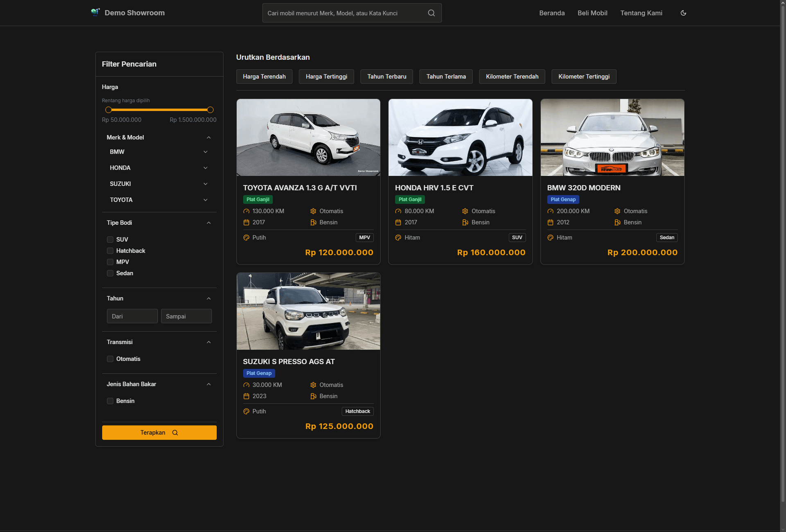Click the odometer icon on BMW 320D card

[550, 211]
